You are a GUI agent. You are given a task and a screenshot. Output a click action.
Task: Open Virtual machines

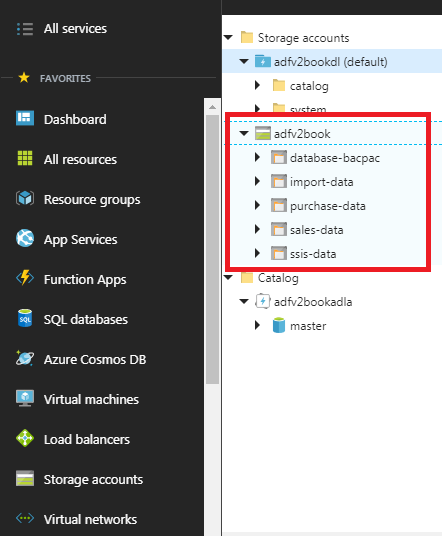(91, 400)
